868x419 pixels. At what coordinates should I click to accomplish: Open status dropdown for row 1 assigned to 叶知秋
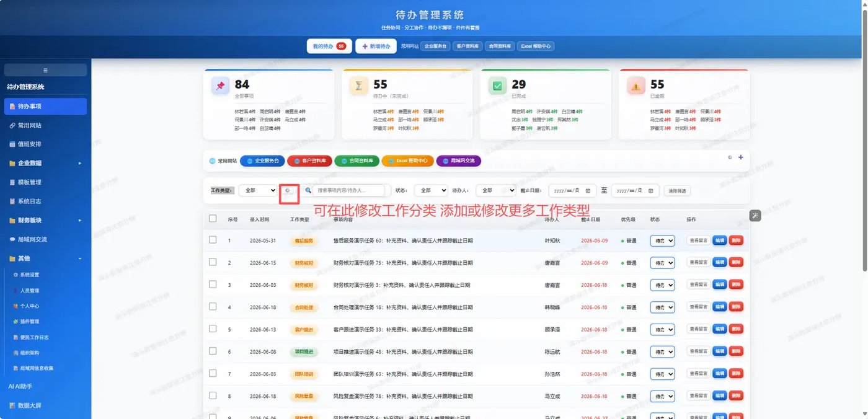pyautogui.click(x=662, y=240)
